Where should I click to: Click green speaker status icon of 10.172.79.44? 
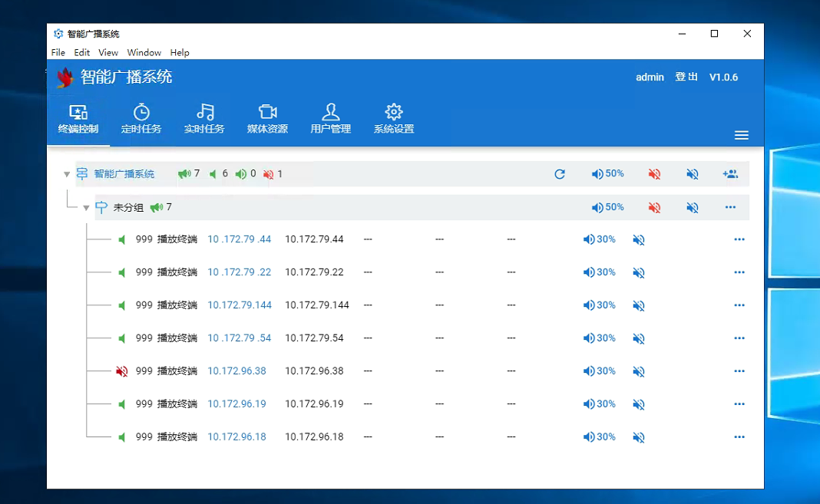[122, 240]
